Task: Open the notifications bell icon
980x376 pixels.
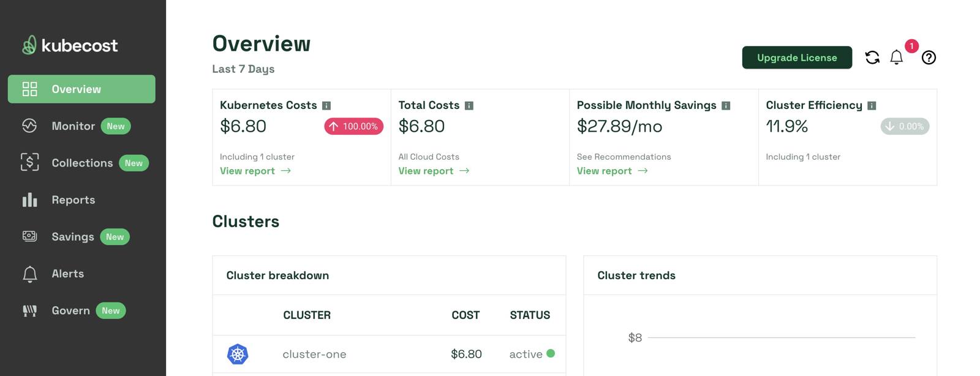Action: click(897, 58)
